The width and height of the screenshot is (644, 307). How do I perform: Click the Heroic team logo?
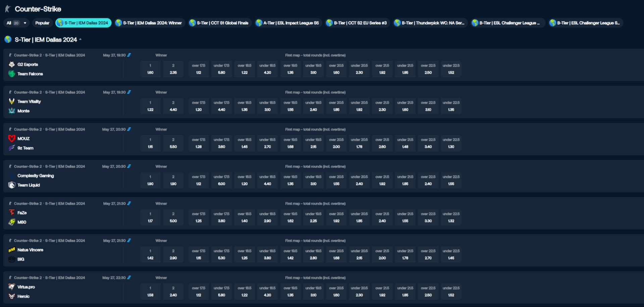[12, 296]
